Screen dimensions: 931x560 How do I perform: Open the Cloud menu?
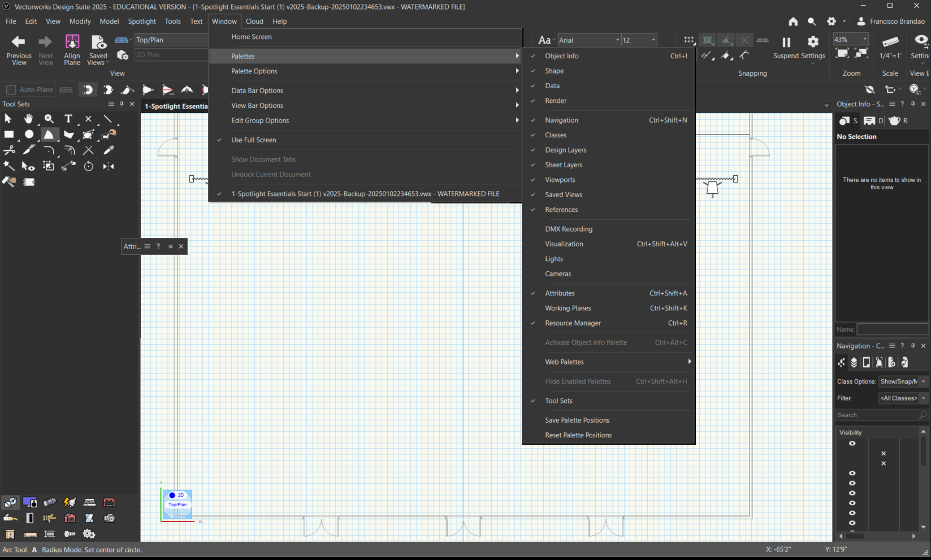click(254, 21)
